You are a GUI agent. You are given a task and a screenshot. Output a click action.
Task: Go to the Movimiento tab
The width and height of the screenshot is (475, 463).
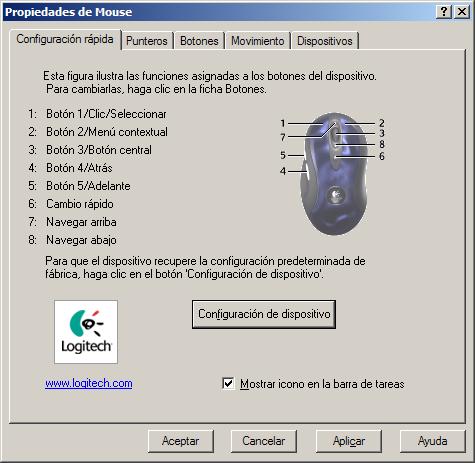click(258, 41)
